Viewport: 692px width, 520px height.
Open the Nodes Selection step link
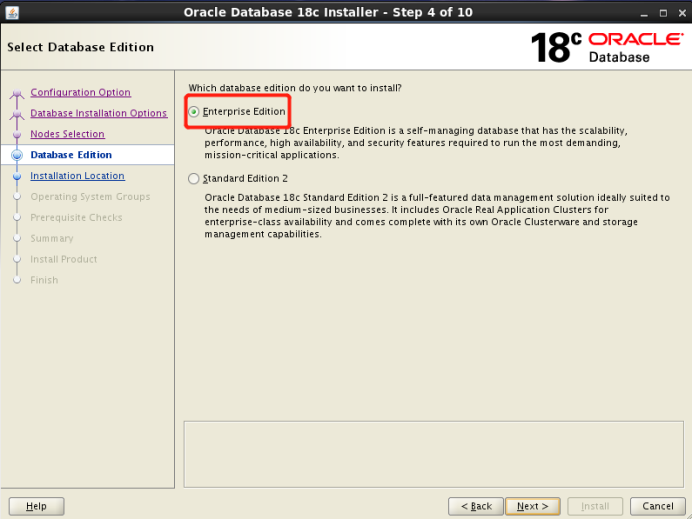coord(67,134)
